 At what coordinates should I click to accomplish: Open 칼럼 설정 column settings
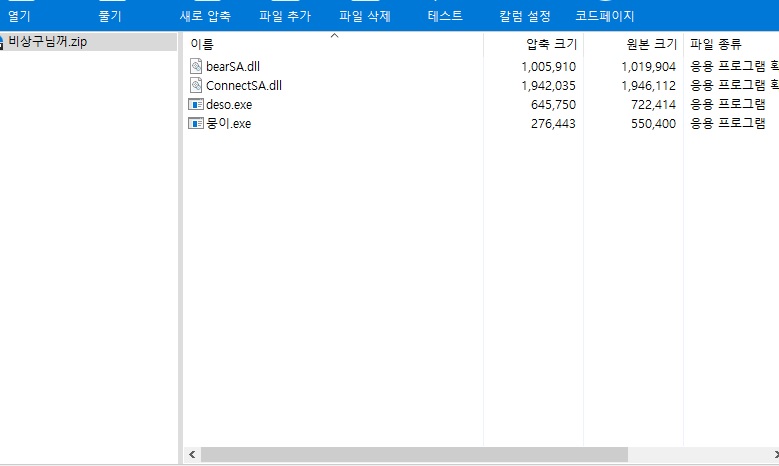[525, 16]
